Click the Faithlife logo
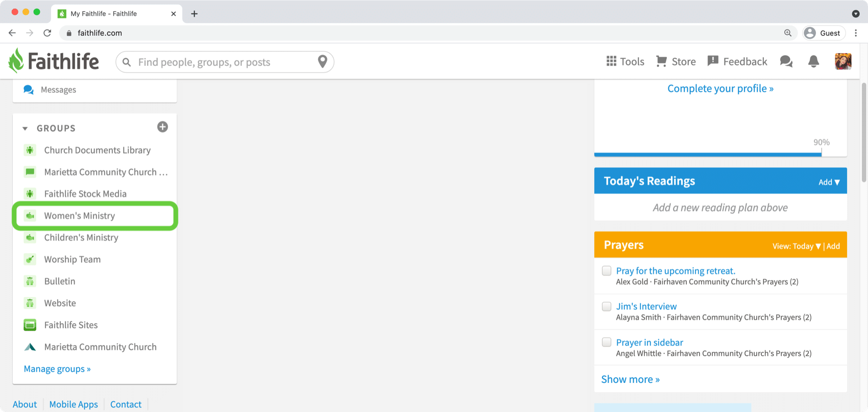The height and width of the screenshot is (412, 868). pos(54,61)
